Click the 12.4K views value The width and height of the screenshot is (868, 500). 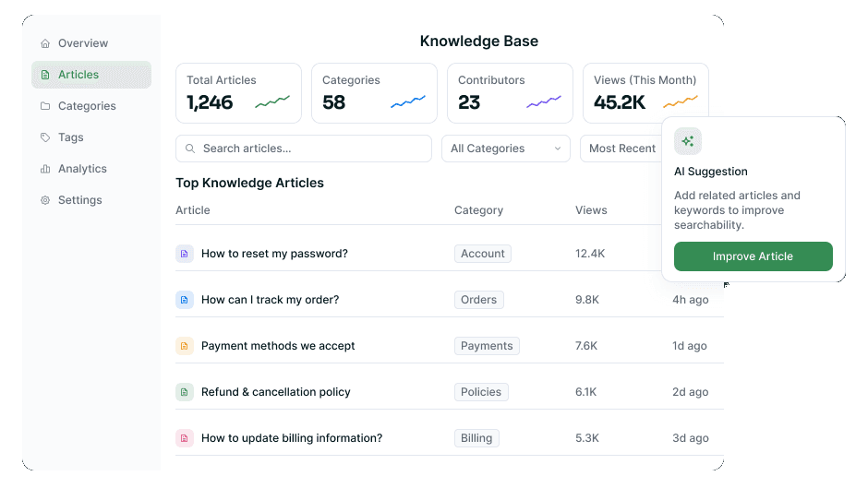point(590,254)
